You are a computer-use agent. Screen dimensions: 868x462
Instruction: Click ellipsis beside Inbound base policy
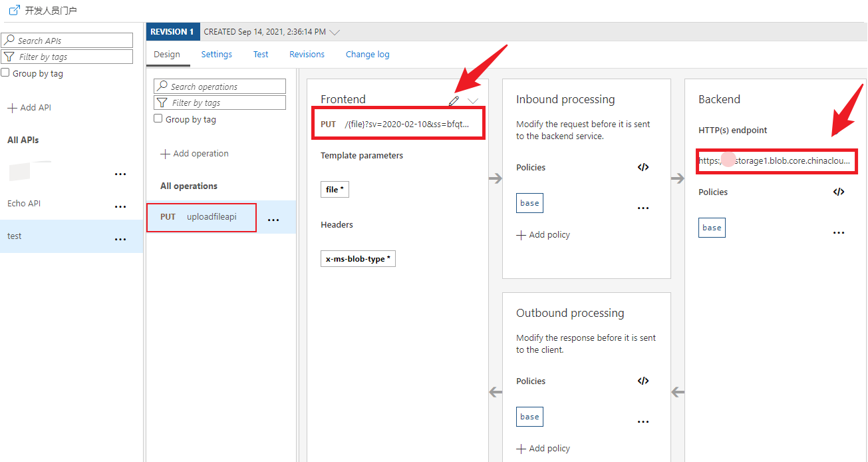point(643,208)
